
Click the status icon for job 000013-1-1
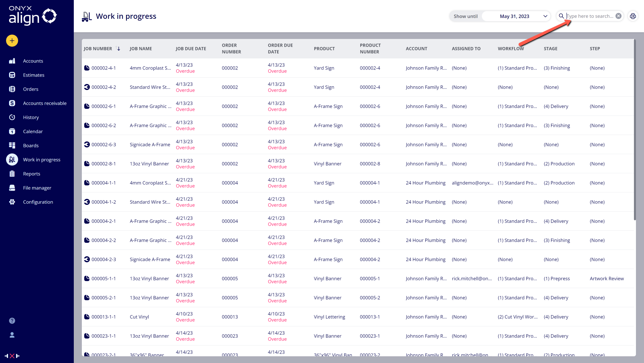point(87,317)
